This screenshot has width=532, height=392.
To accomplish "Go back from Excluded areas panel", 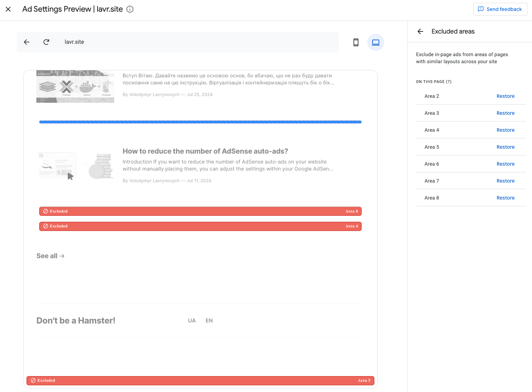I will [420, 31].
